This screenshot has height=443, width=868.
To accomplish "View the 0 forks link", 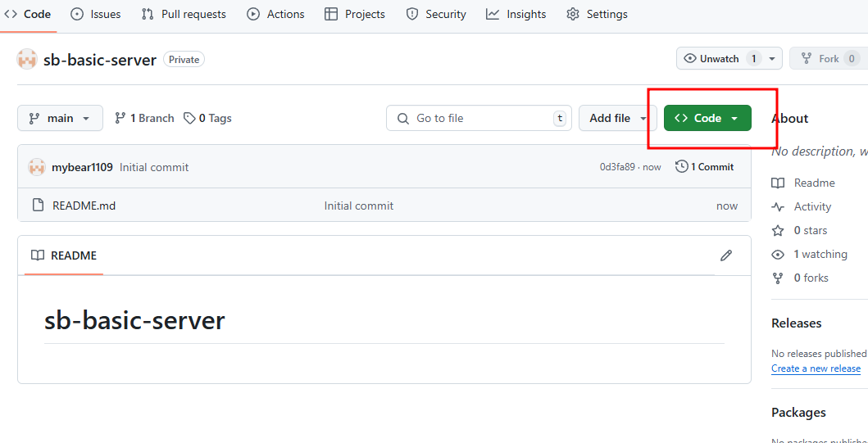I will click(x=800, y=278).
